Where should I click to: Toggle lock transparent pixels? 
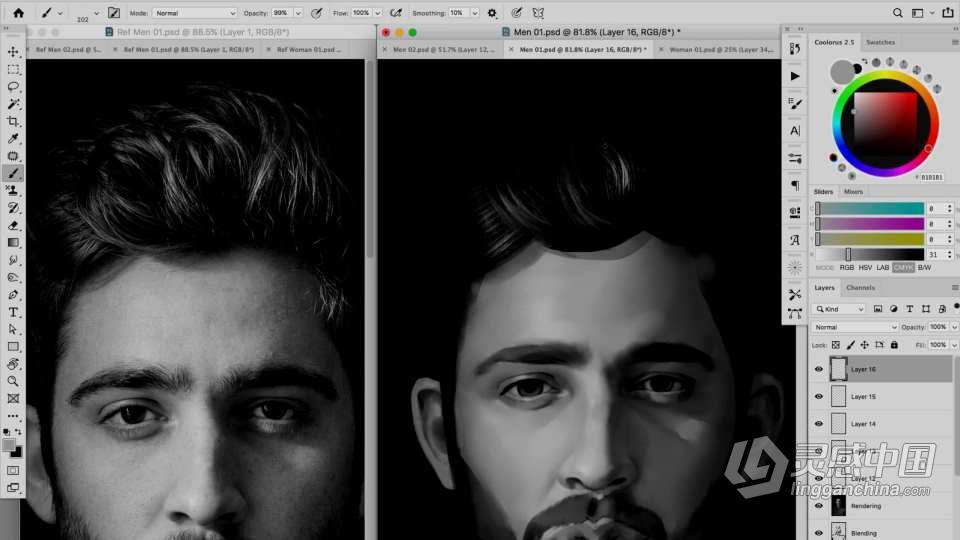(x=836, y=345)
